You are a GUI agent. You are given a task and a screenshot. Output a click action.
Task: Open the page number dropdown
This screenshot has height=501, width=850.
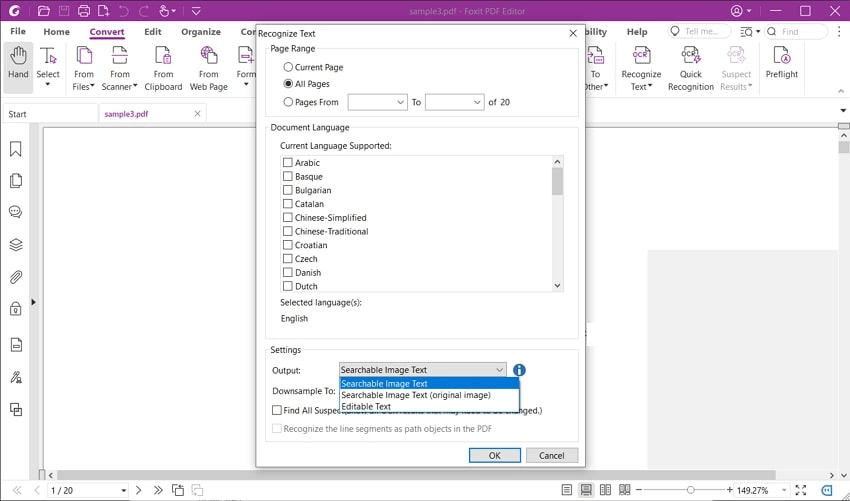pyautogui.click(x=124, y=490)
